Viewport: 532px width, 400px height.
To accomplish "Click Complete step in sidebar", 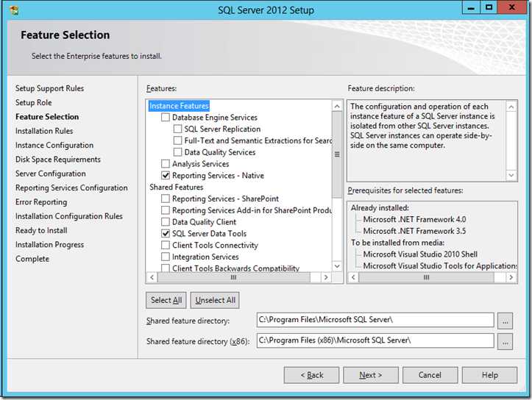I will (x=32, y=259).
